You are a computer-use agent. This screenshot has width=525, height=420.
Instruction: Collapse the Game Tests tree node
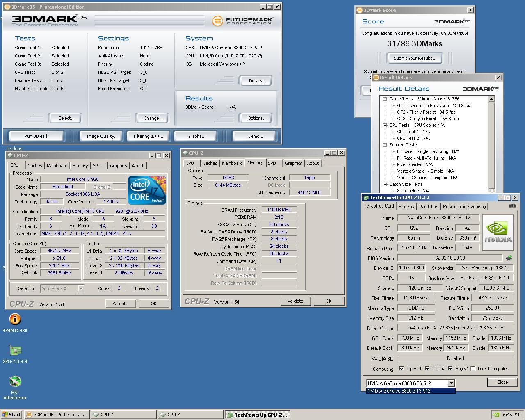[x=385, y=99]
